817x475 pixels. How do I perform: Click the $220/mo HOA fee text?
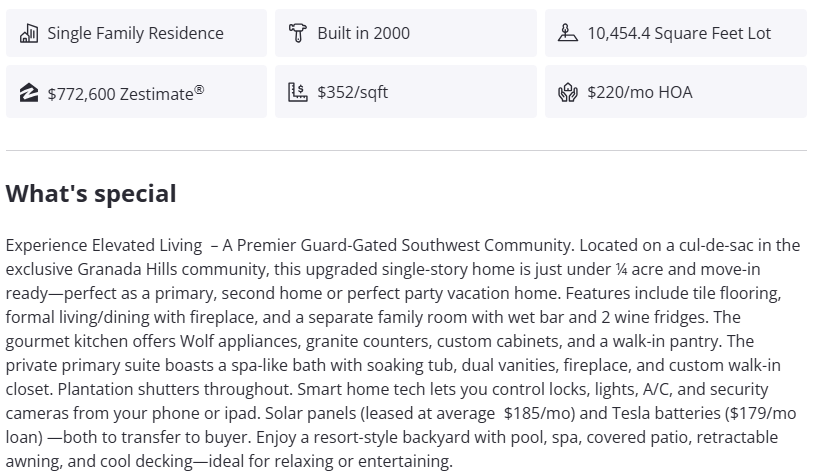click(639, 93)
